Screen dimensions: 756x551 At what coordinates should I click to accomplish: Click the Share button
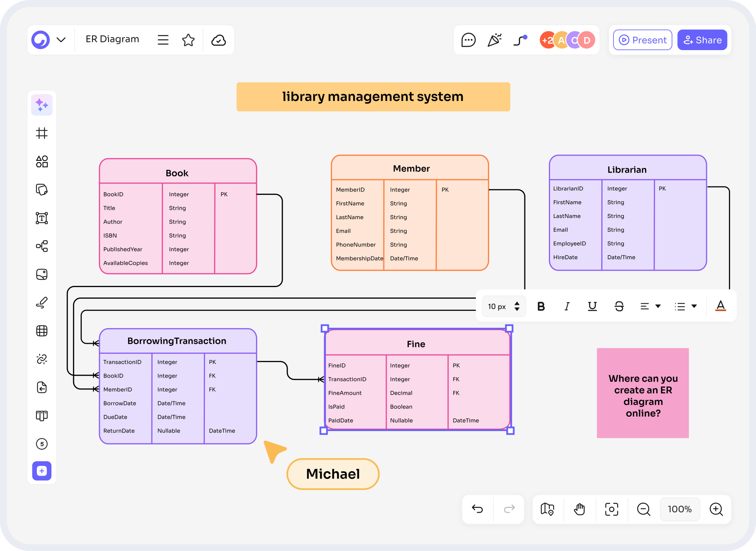click(702, 40)
